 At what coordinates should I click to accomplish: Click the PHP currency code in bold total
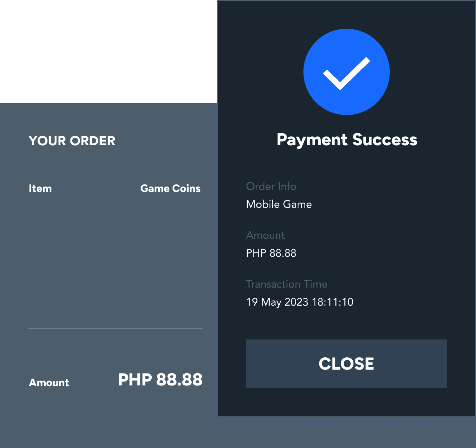[135, 380]
